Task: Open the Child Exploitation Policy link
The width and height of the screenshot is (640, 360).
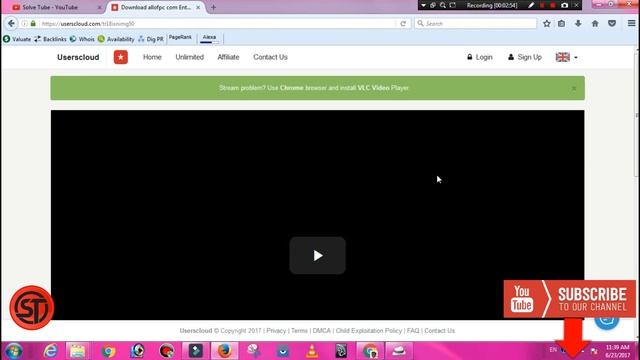Action: (x=369, y=331)
